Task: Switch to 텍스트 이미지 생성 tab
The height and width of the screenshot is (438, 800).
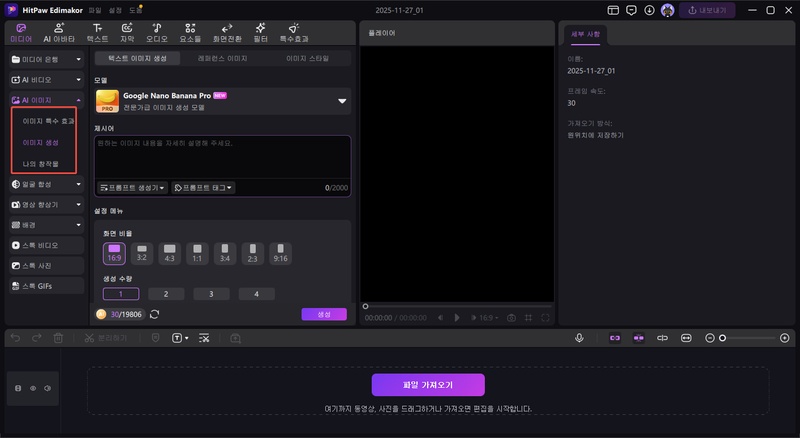Action: (x=137, y=59)
